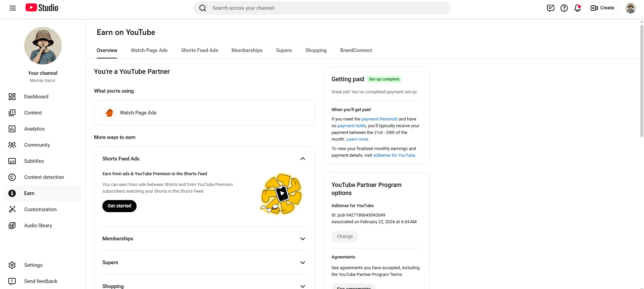Click the YouTube Studio logo
Viewport: 644px width, 289px height.
[42, 8]
